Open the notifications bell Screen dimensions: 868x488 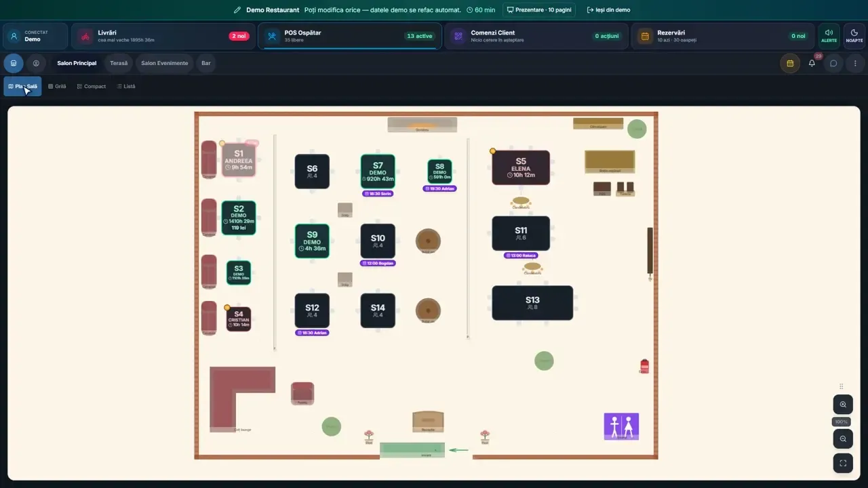tap(812, 63)
